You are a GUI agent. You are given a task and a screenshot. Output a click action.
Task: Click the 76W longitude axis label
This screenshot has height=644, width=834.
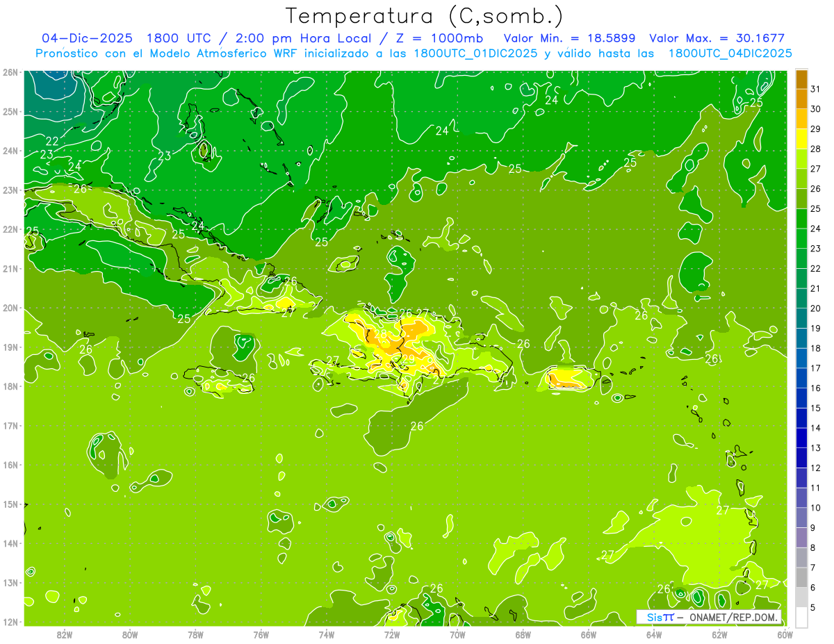tap(261, 634)
